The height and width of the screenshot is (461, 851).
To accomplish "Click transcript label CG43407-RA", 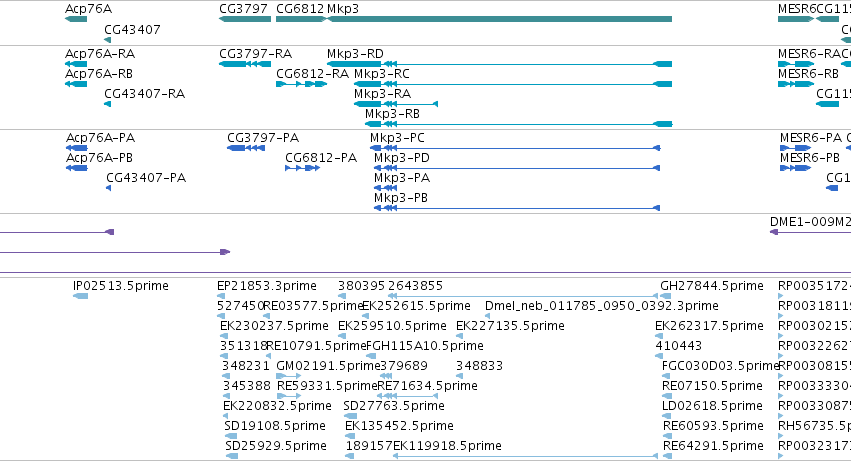I will coord(144,93).
